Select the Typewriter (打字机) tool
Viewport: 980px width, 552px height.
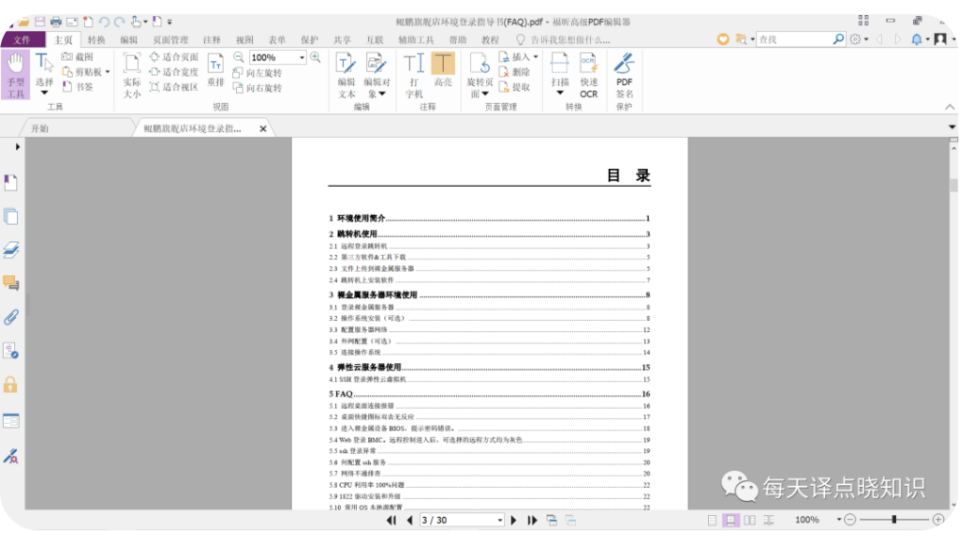coord(414,75)
